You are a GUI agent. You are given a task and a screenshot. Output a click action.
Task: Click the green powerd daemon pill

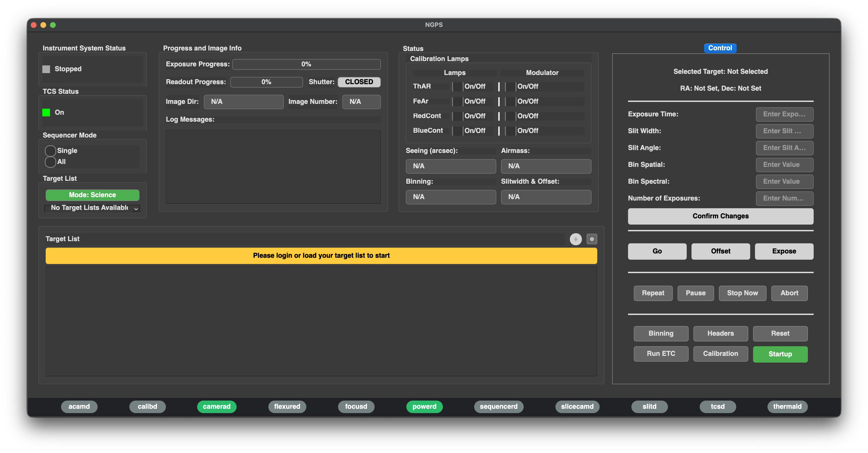tap(425, 407)
